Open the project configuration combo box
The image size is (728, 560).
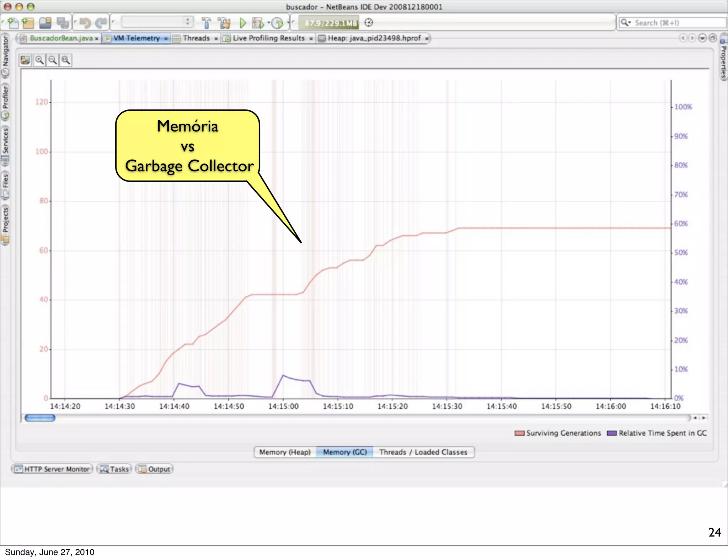157,22
